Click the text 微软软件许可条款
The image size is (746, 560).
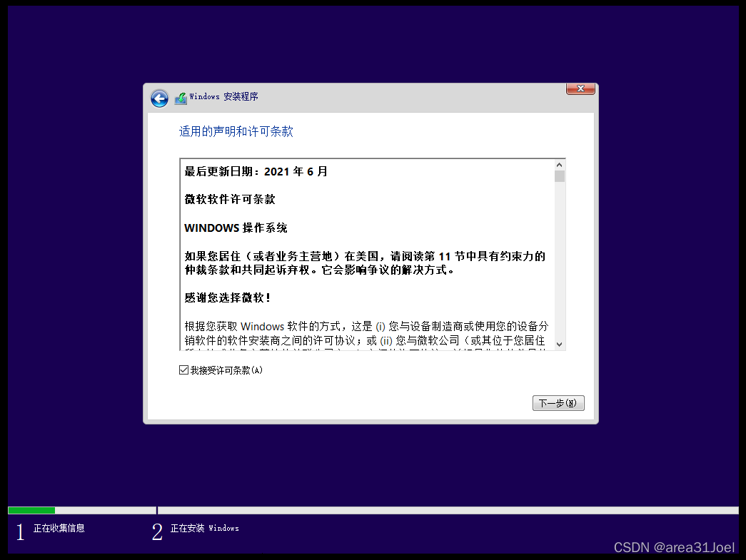pos(230,199)
